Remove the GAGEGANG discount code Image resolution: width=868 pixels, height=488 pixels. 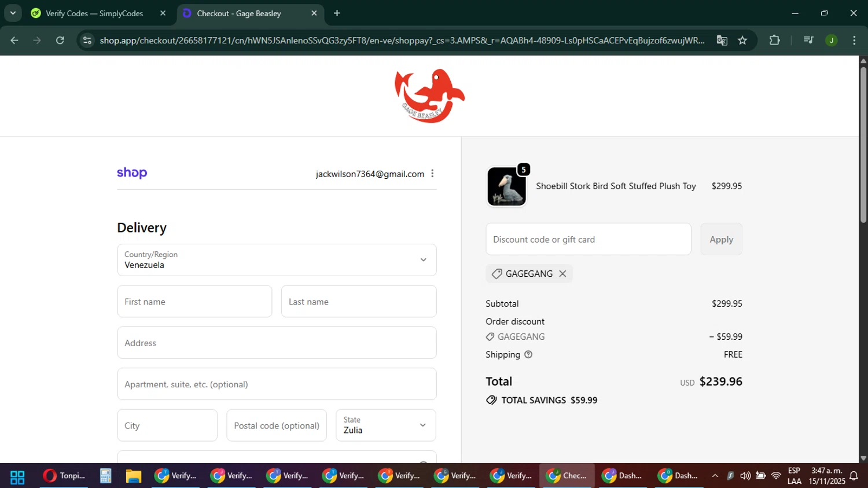coord(562,274)
